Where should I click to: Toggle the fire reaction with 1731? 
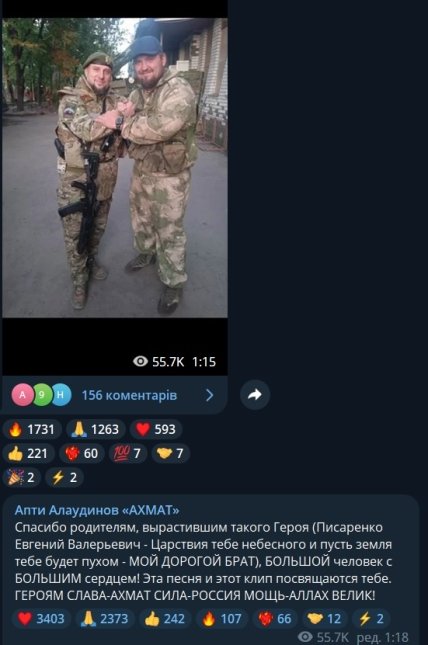click(x=32, y=429)
